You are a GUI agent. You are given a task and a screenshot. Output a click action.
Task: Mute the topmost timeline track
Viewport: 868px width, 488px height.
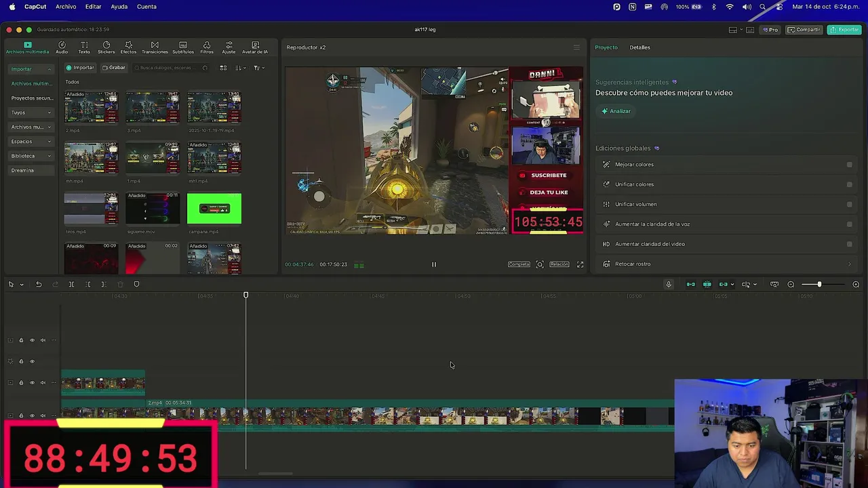coord(43,340)
